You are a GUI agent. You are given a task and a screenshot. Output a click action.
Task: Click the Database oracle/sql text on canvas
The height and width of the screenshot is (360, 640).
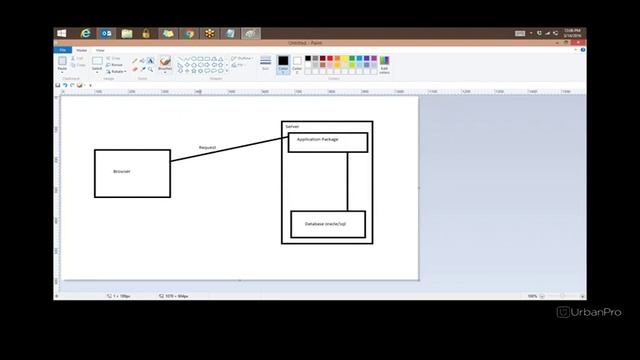tap(325, 224)
